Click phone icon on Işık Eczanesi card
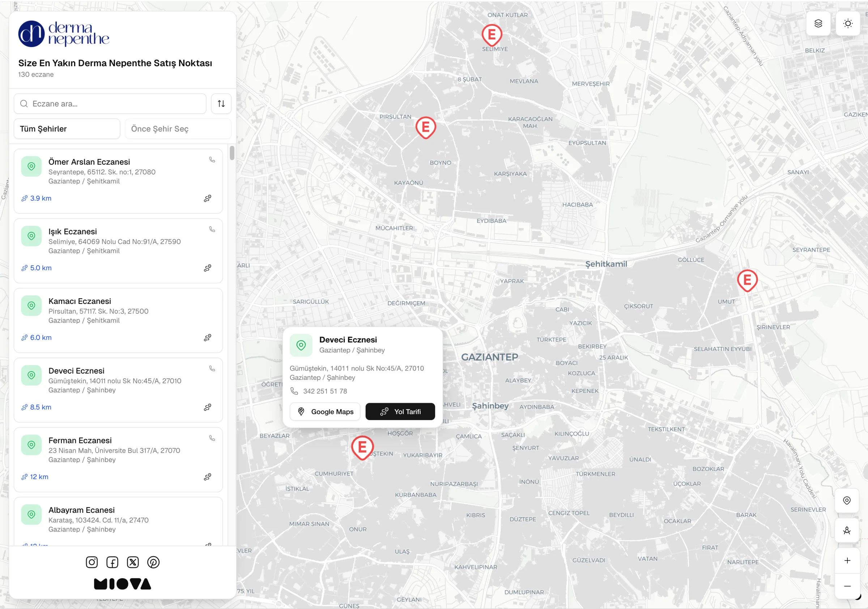 [x=212, y=229]
